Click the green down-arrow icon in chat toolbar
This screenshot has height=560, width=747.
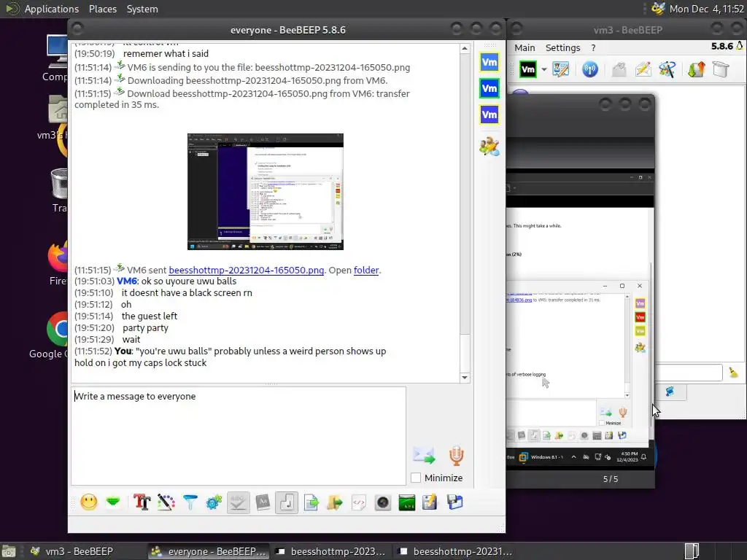pyautogui.click(x=113, y=502)
